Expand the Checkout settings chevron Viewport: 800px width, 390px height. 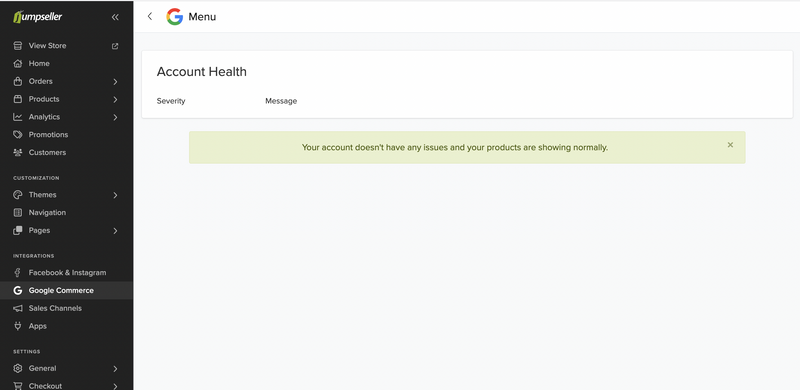click(115, 386)
